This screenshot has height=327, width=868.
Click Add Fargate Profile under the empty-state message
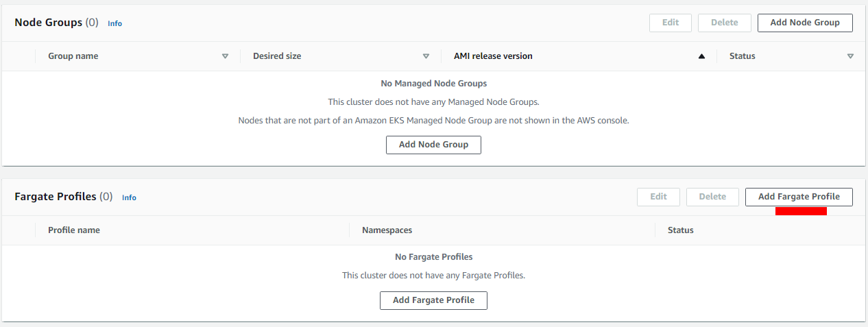coord(433,300)
